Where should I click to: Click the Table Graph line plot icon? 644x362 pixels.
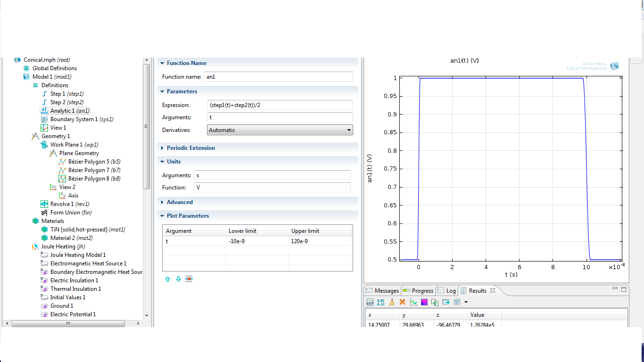413,302
